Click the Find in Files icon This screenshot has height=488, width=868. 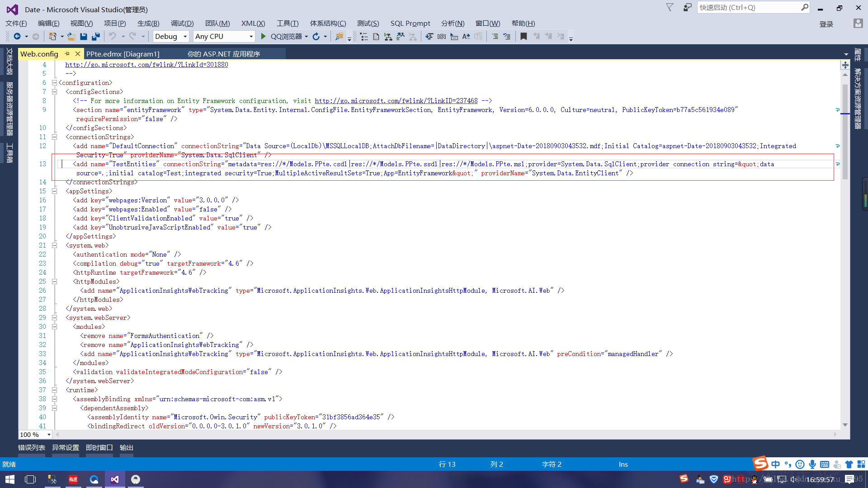pyautogui.click(x=339, y=37)
